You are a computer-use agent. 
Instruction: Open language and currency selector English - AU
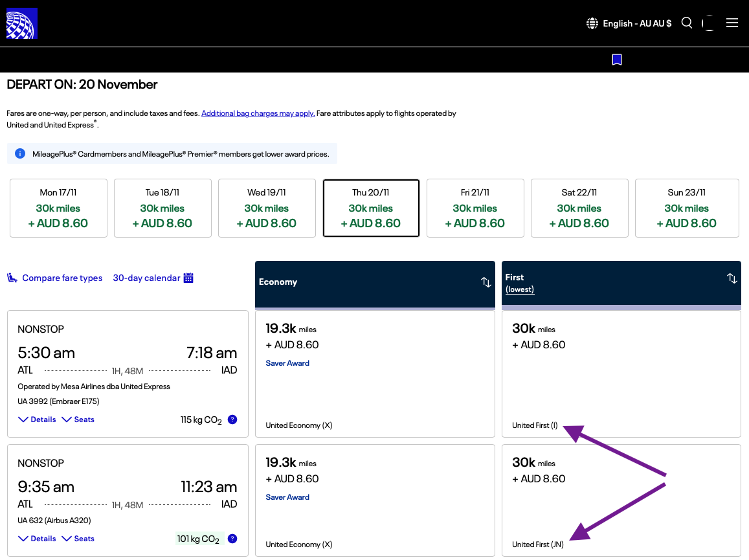(x=629, y=23)
